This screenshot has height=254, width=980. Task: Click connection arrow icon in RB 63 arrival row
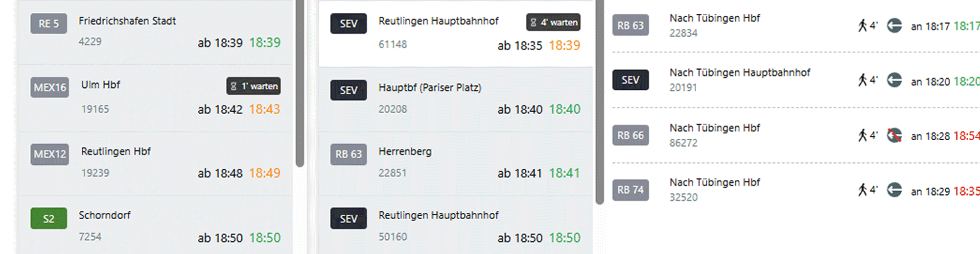point(894,25)
